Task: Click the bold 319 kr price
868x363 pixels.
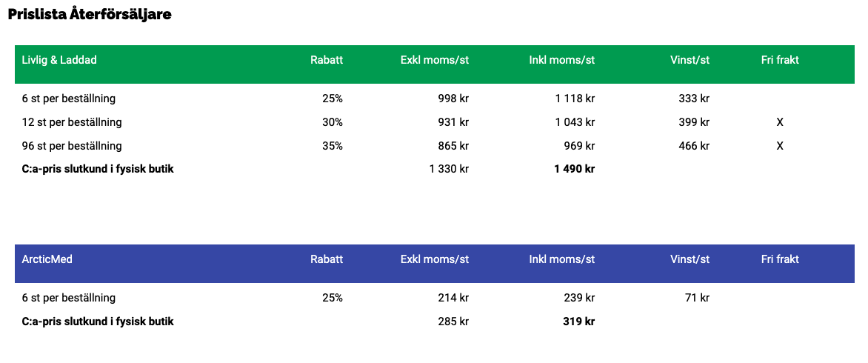Action: pyautogui.click(x=579, y=322)
